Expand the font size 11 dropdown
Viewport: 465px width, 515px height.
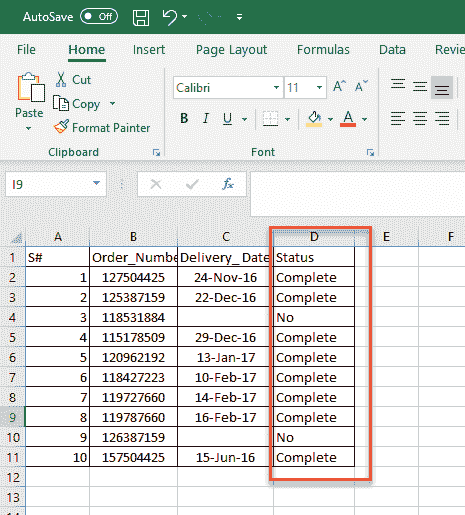click(x=319, y=88)
